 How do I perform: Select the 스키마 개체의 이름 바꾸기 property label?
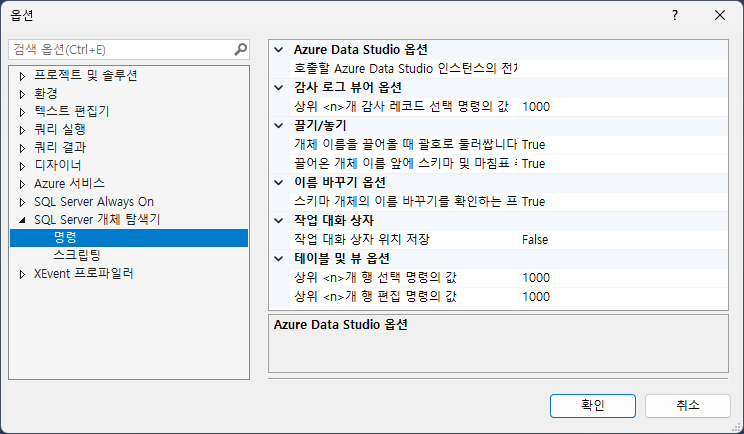[x=405, y=202]
